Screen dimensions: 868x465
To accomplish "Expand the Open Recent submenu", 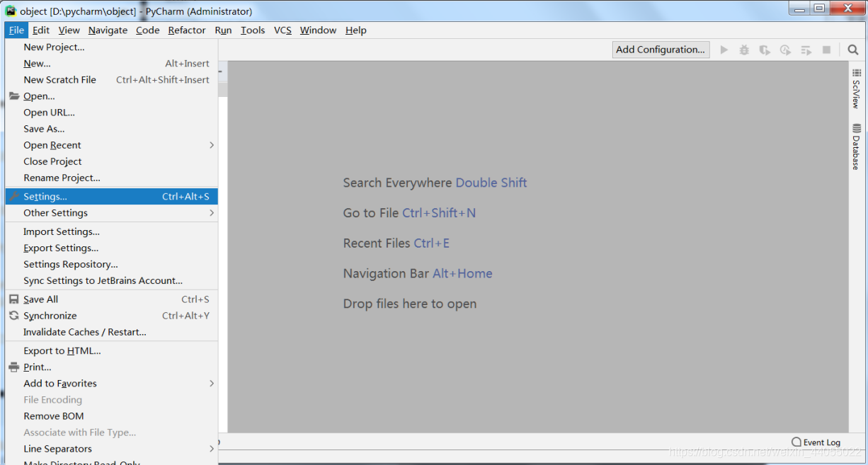I will (52, 144).
